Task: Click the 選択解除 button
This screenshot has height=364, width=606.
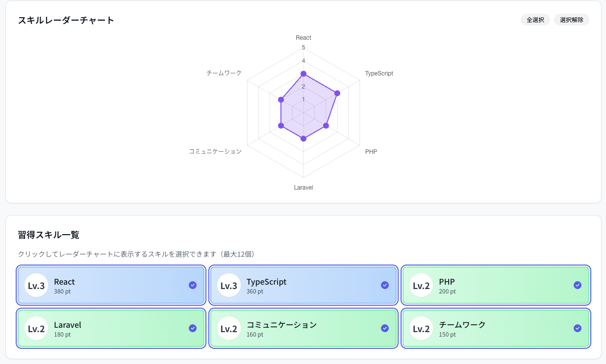Action: click(x=572, y=20)
